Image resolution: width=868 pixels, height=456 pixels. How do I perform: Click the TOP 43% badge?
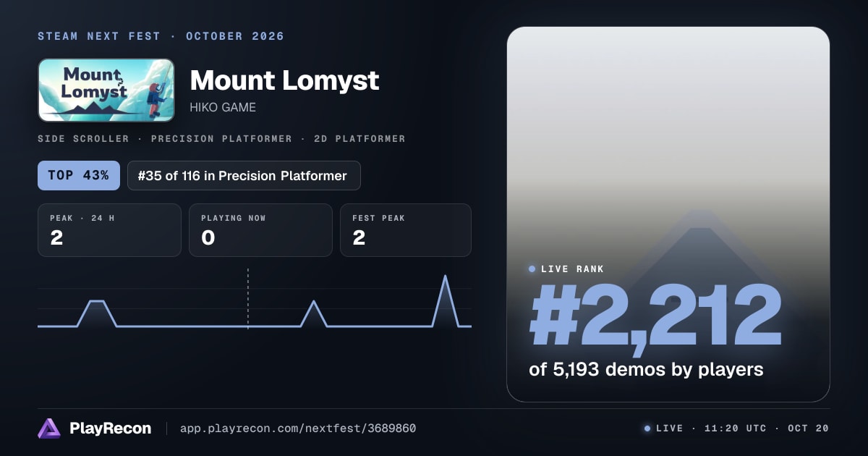(x=79, y=176)
